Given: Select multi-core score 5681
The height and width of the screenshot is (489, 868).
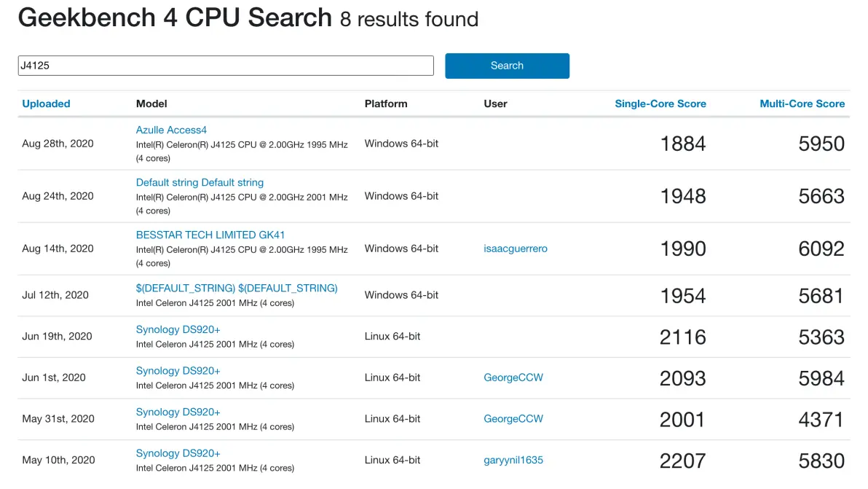Looking at the screenshot, I should pos(821,296).
